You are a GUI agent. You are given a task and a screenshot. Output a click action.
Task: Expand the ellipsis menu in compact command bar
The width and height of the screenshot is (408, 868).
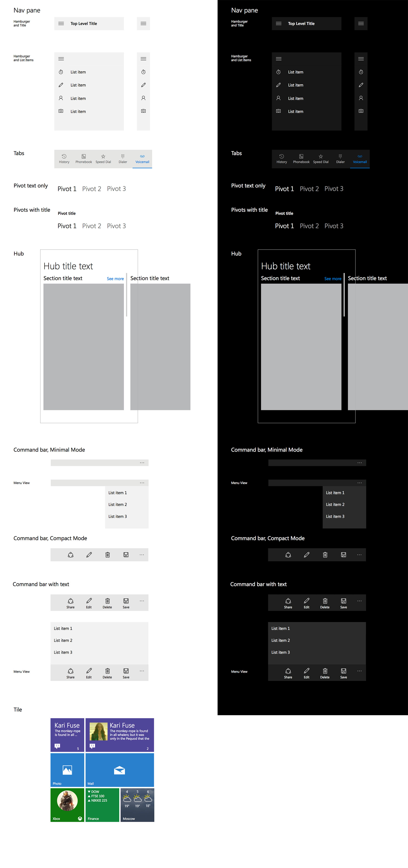pos(142,555)
